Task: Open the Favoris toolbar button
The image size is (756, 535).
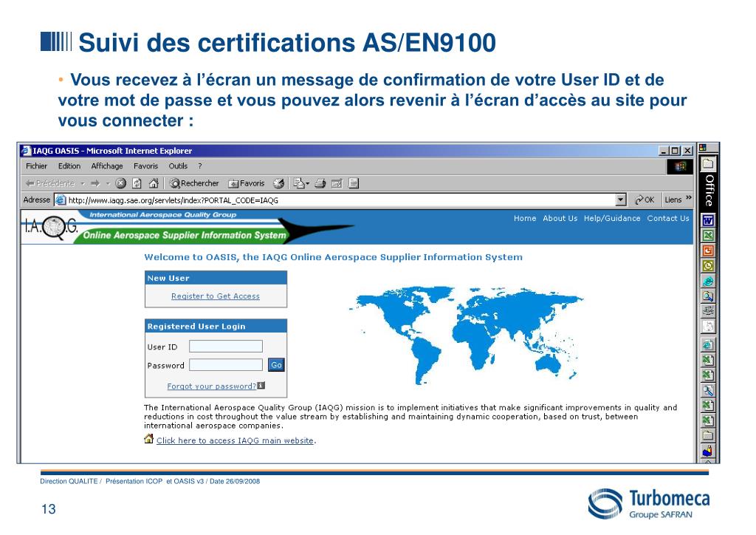Action: [247, 183]
